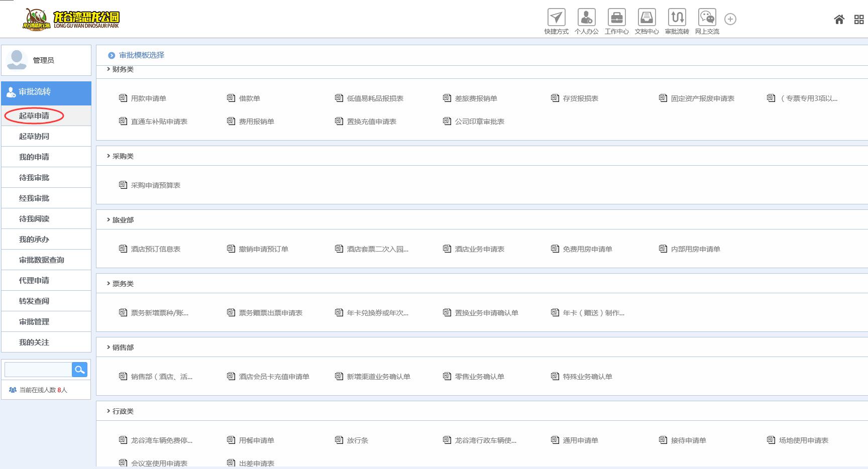Open the 个人办公 personal office icon
This screenshot has width=868, height=469.
586,18
